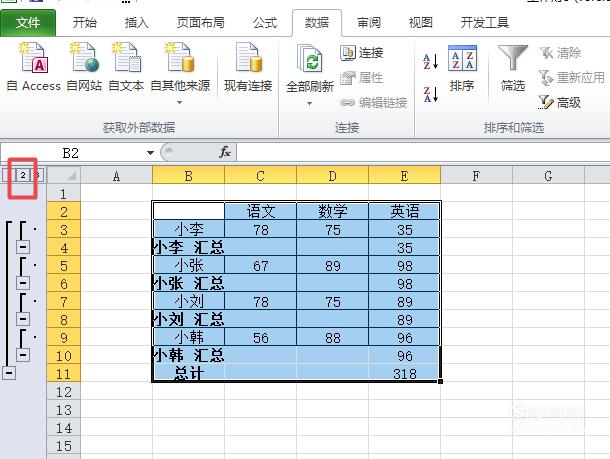Click the total value 318

[x=405, y=373]
